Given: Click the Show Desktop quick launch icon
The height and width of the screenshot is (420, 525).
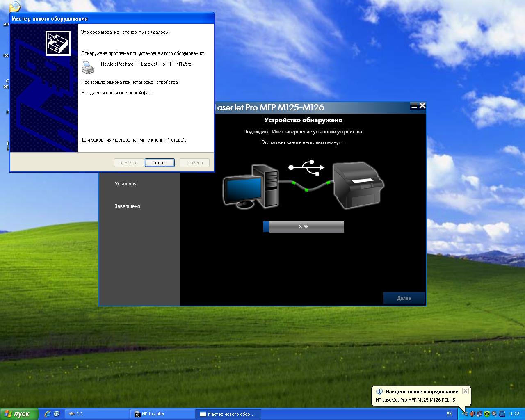Looking at the screenshot, I should coord(57,414).
